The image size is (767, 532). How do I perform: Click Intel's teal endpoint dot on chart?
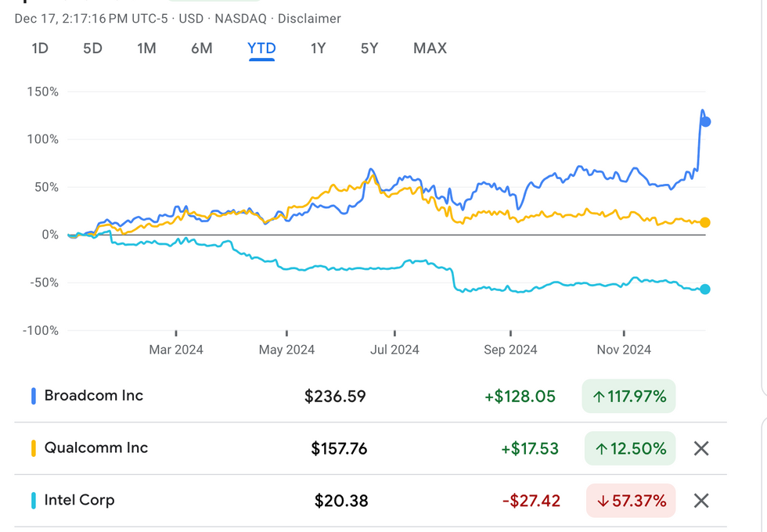coord(704,289)
